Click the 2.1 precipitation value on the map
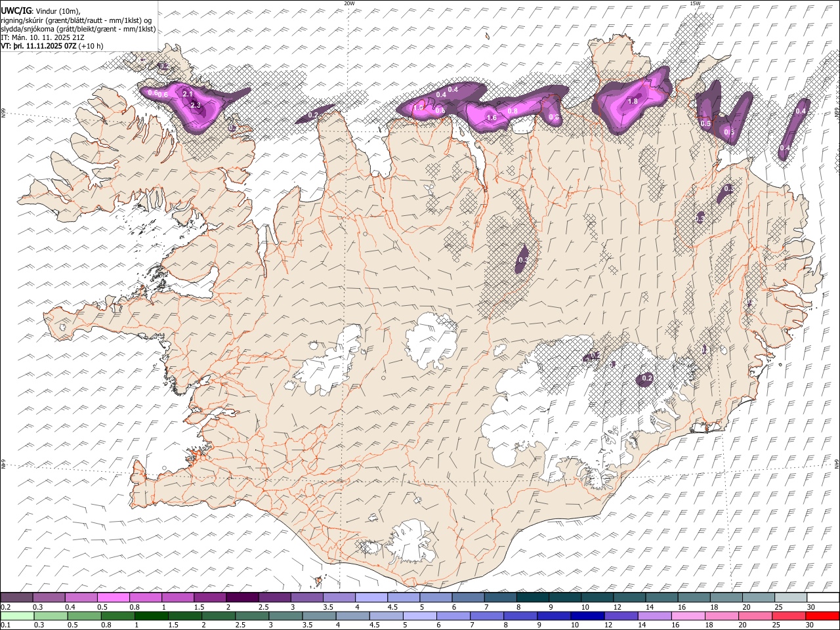840x630 pixels. 187,94
